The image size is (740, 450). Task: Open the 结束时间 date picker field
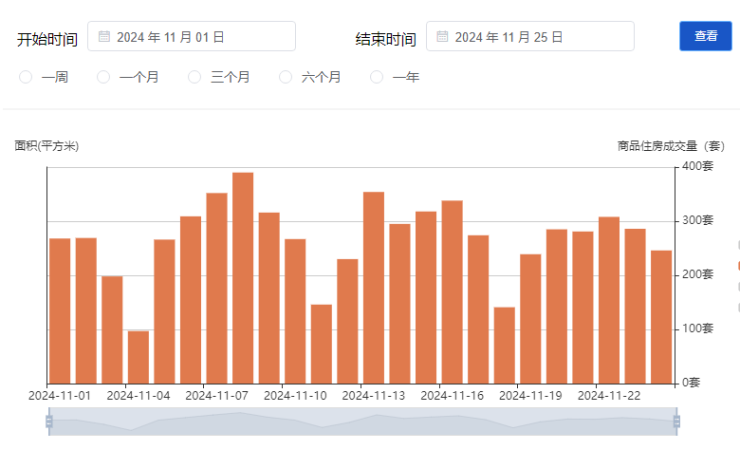pyautogui.click(x=530, y=37)
